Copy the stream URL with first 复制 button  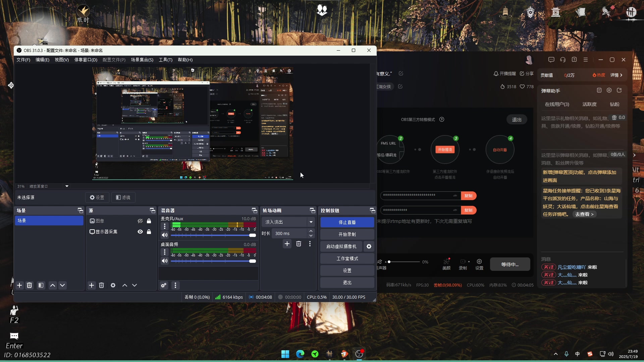pos(469,196)
